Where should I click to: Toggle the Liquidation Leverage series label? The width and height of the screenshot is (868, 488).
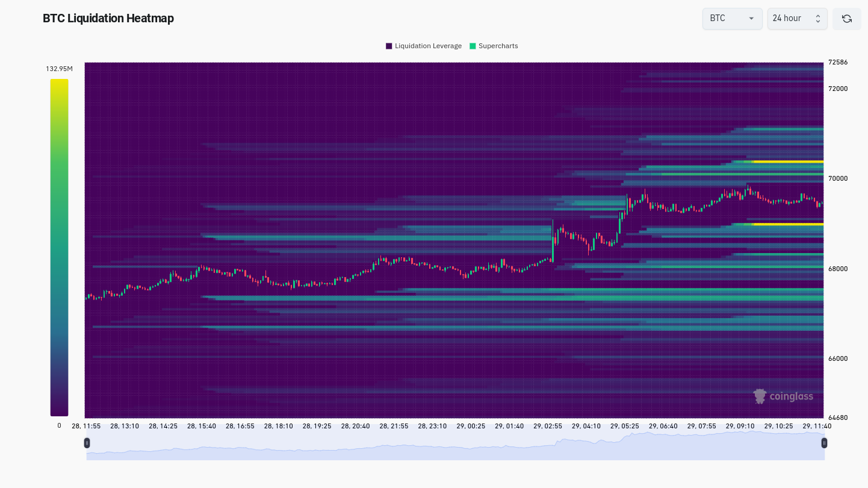coord(428,46)
